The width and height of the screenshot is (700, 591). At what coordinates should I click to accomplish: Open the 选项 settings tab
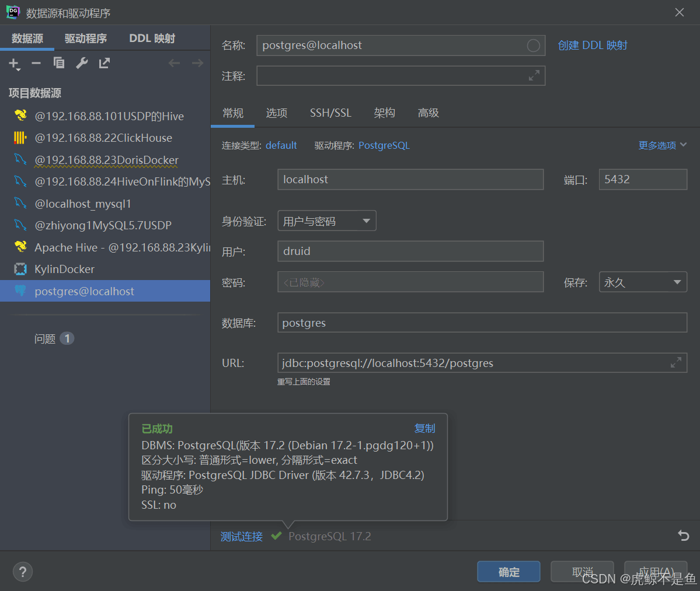277,113
